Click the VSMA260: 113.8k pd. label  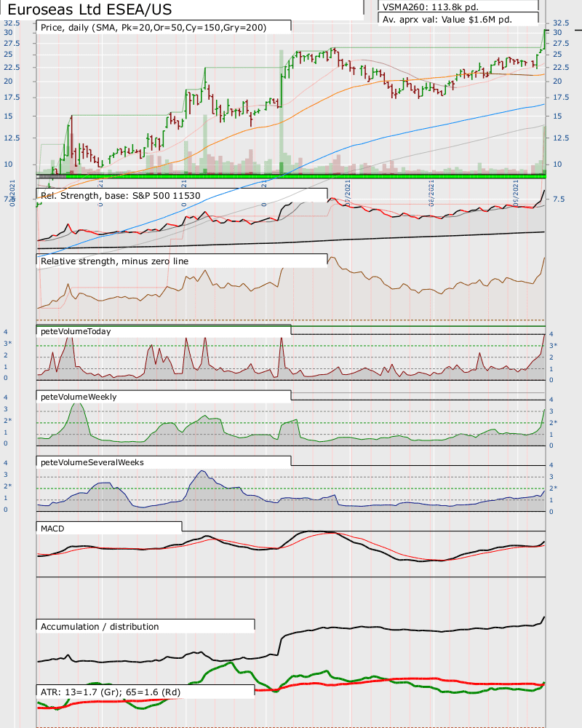pos(430,7)
